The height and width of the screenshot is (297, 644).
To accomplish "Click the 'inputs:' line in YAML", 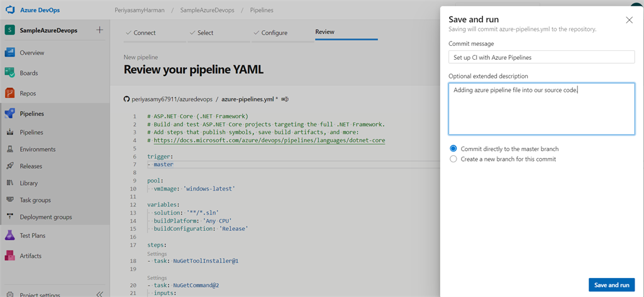I will click(x=165, y=293).
